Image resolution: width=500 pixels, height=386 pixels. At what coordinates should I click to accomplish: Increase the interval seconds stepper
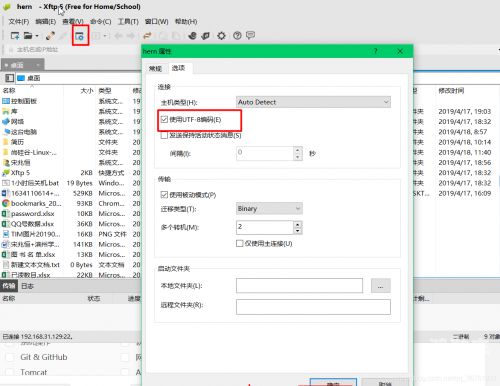(298, 150)
